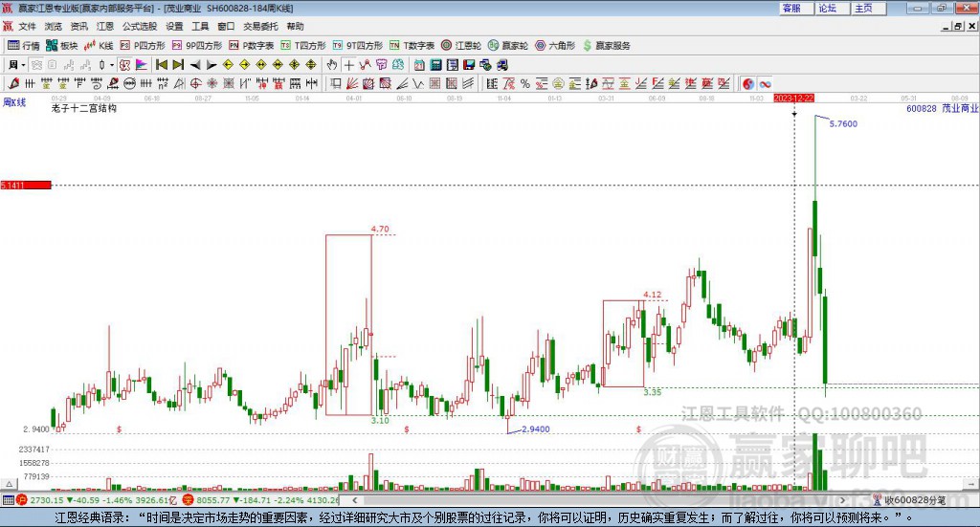This screenshot has width=980, height=527.
Task: Click the save floppy disk icon
Action: (469, 65)
